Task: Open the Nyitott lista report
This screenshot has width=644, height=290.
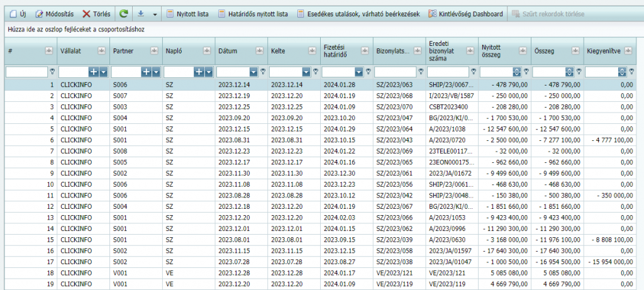Action: coord(187,13)
